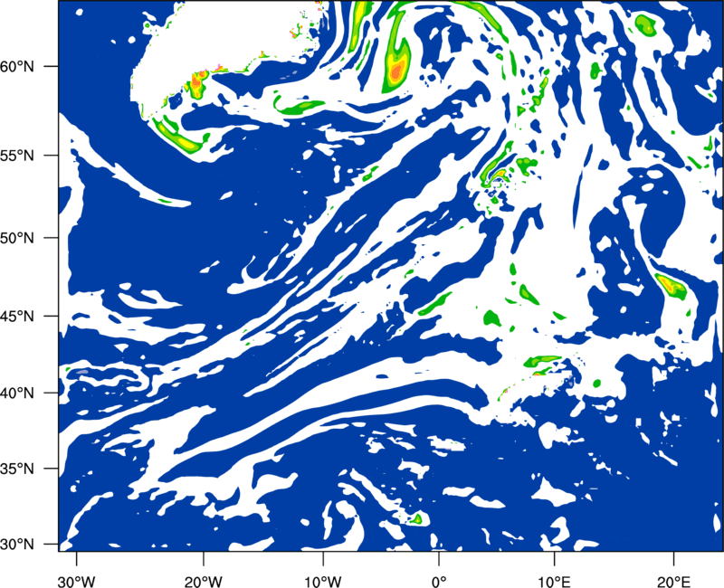Click the 30°N latitude label
The image size is (724, 588).
[x=17, y=545]
